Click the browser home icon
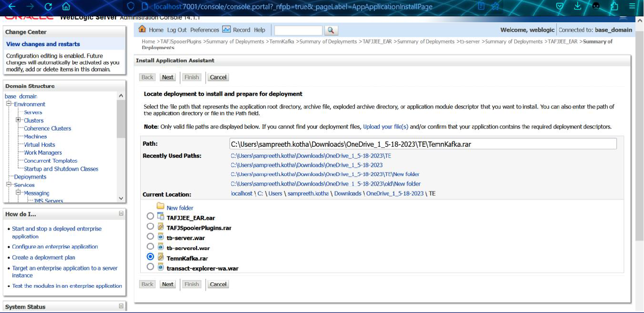The height and width of the screenshot is (313, 644). click(66, 6)
